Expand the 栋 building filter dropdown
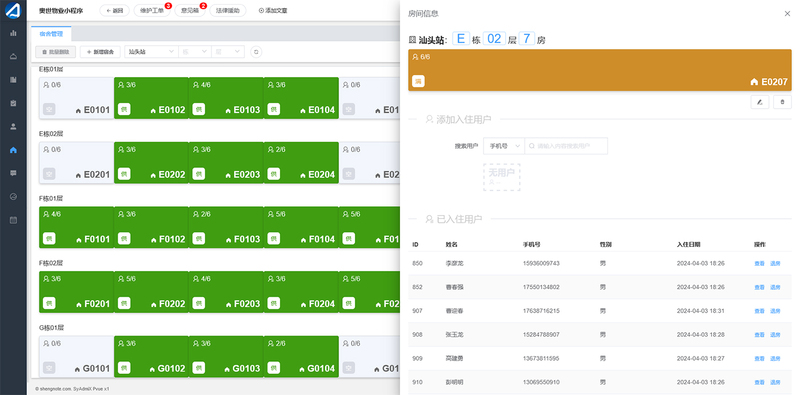The height and width of the screenshot is (395, 800). (194, 52)
